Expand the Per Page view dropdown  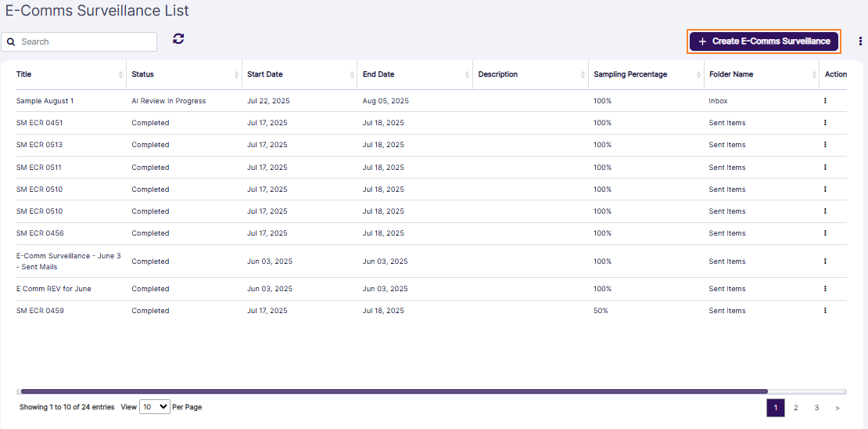tap(154, 407)
